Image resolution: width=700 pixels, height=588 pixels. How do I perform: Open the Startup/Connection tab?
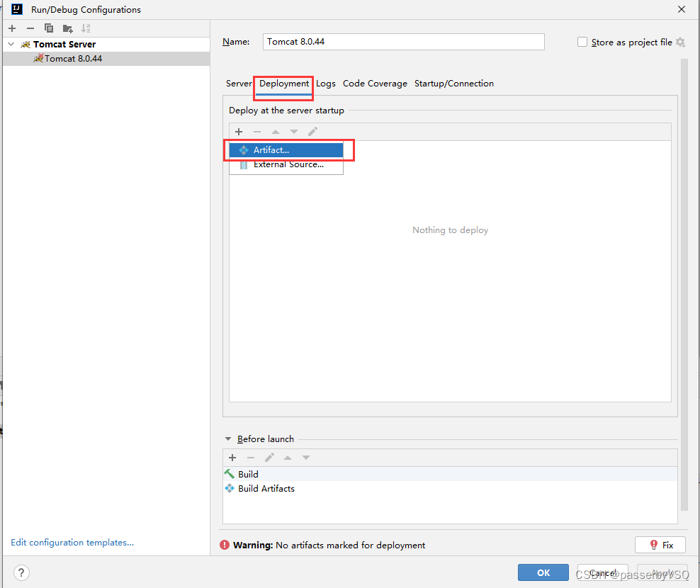pos(453,84)
